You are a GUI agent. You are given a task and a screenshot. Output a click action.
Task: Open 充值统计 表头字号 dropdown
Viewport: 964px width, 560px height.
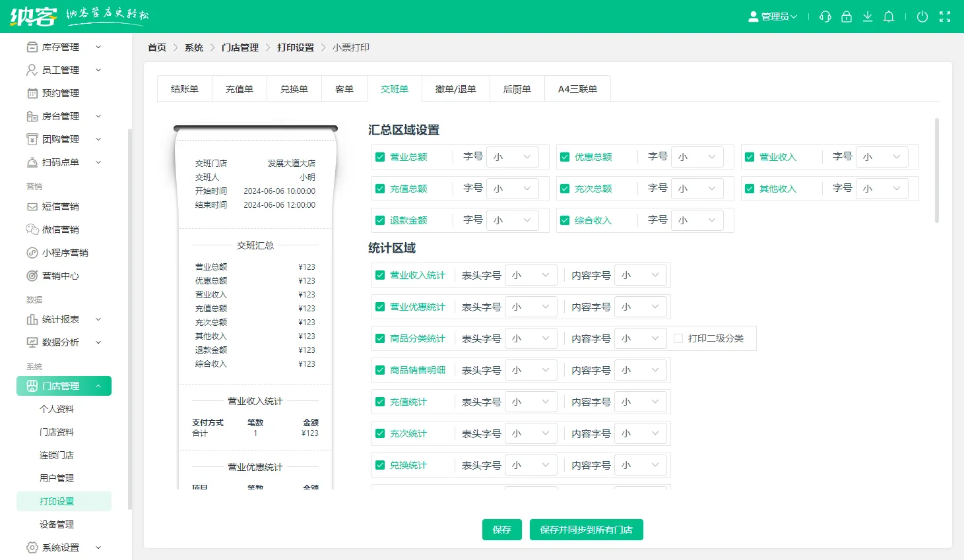[531, 402]
